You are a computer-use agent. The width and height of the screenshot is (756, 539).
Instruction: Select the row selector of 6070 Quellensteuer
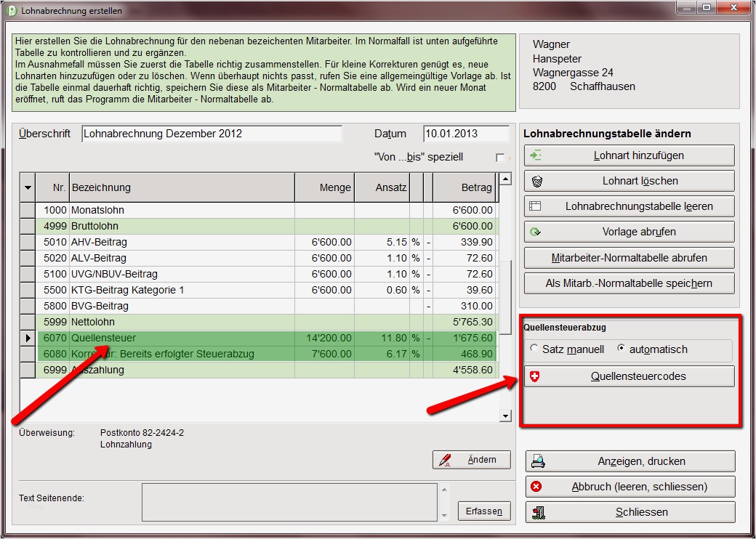(x=28, y=338)
